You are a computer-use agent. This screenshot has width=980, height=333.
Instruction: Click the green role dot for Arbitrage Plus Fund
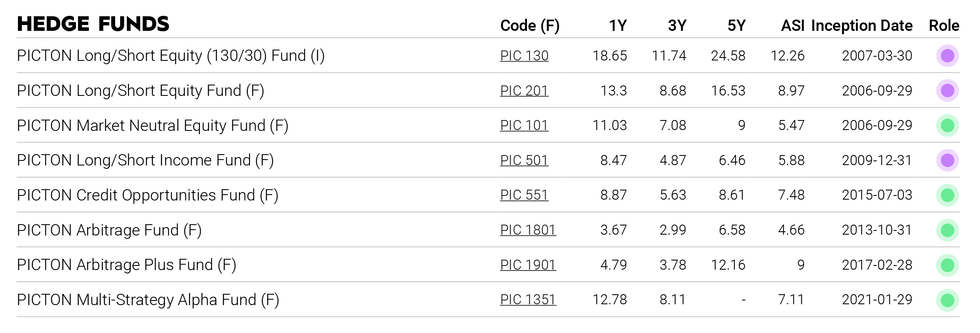tap(947, 265)
